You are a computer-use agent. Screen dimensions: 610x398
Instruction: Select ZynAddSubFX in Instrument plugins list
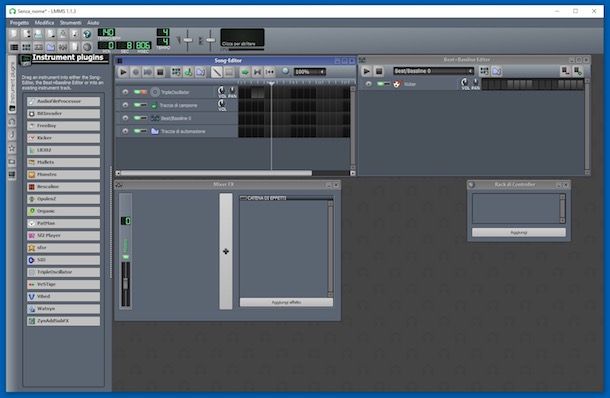63,321
